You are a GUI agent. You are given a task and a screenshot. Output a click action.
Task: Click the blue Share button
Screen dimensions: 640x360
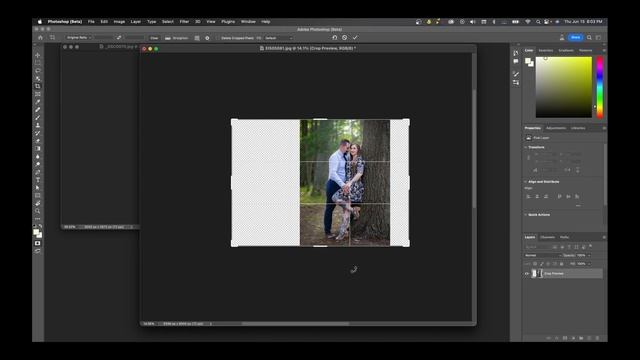point(576,38)
